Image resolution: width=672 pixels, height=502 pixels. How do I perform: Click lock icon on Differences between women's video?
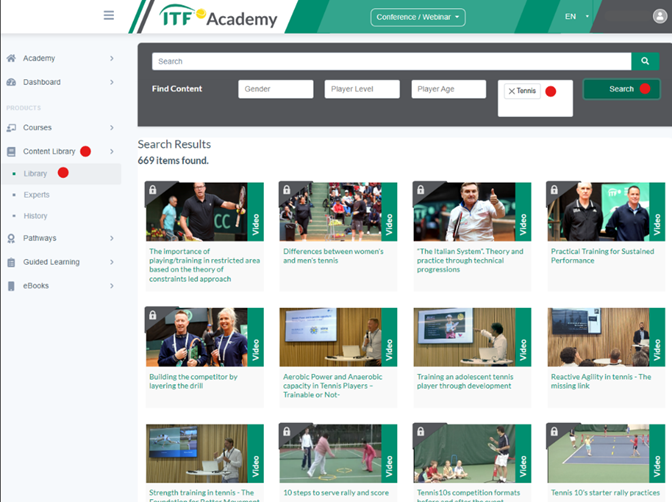point(287,189)
